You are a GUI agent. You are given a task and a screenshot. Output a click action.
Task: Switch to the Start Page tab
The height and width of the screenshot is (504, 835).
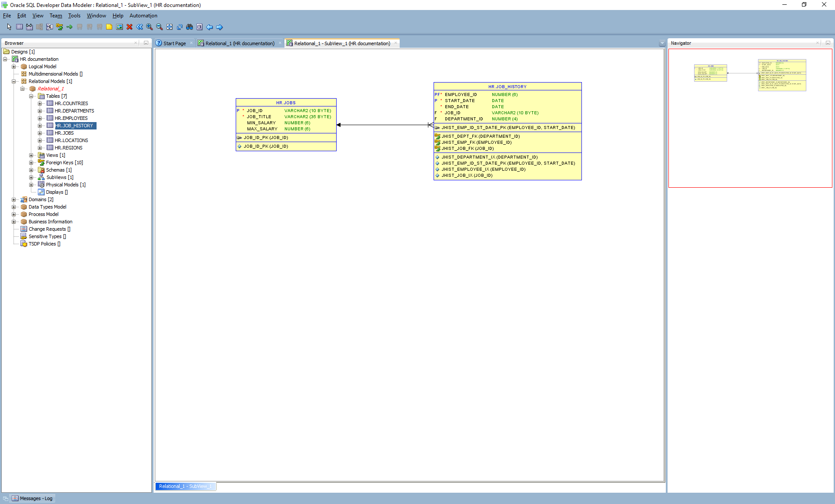tap(174, 43)
